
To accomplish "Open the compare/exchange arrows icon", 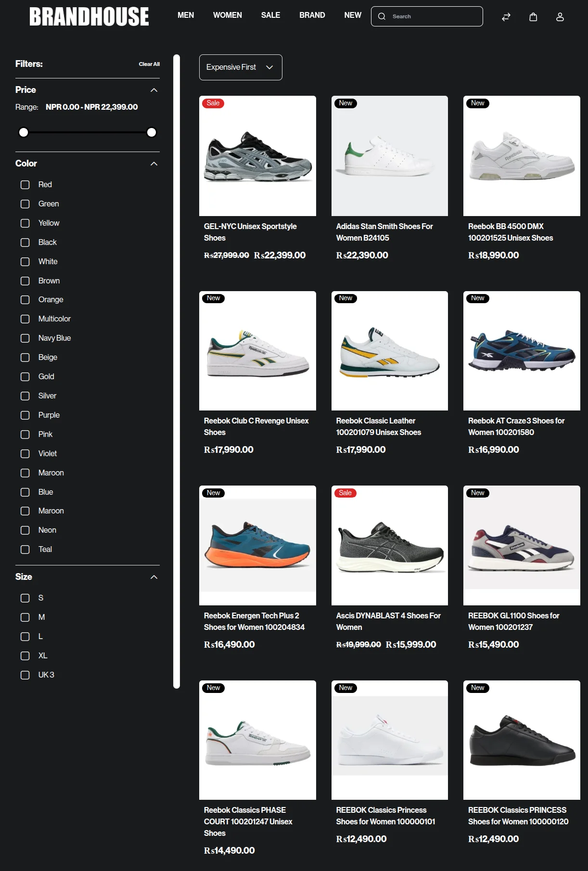I will click(506, 17).
